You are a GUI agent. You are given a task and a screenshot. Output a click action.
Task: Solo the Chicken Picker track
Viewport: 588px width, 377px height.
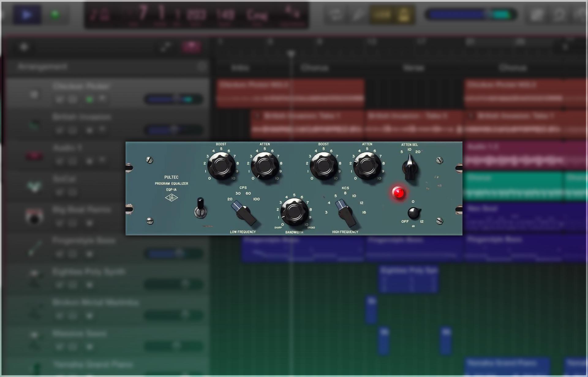click(73, 99)
